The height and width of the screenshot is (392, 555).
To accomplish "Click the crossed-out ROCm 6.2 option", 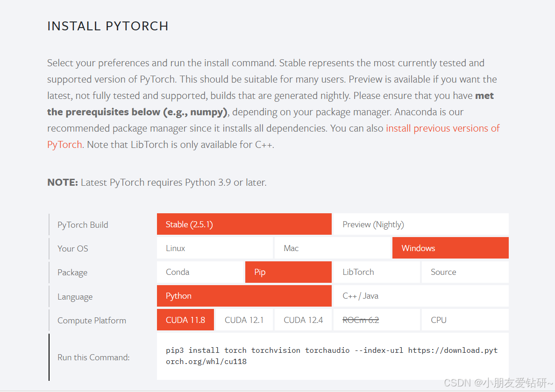I will 376,319.
